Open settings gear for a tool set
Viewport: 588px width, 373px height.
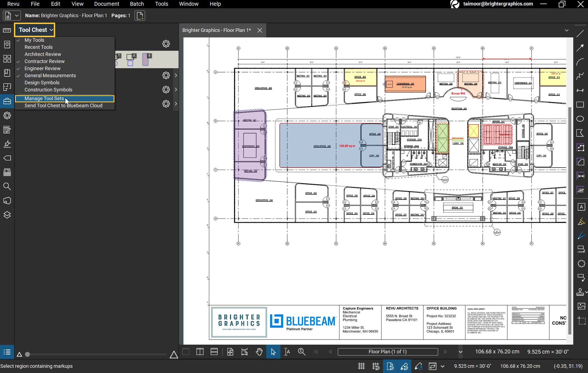pyautogui.click(x=166, y=75)
